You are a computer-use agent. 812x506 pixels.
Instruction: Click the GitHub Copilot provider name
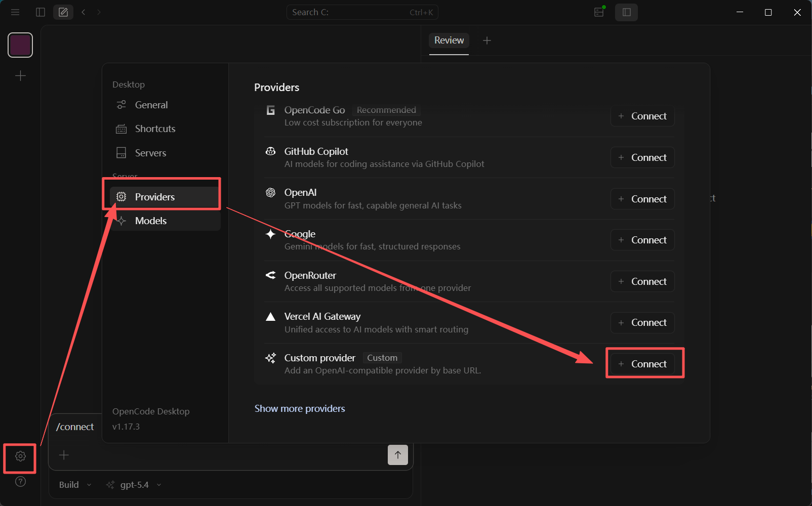[x=316, y=151]
